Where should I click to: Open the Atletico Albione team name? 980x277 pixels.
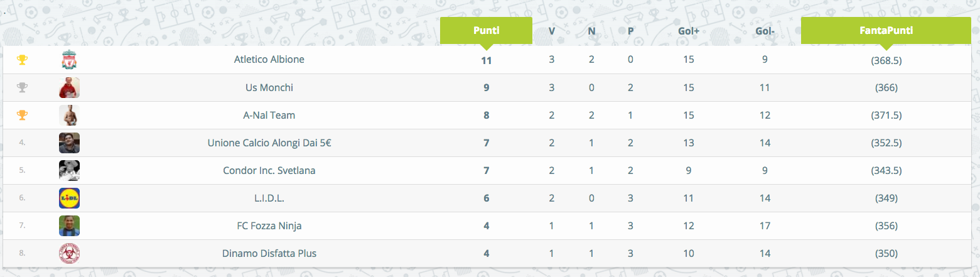[x=269, y=60]
